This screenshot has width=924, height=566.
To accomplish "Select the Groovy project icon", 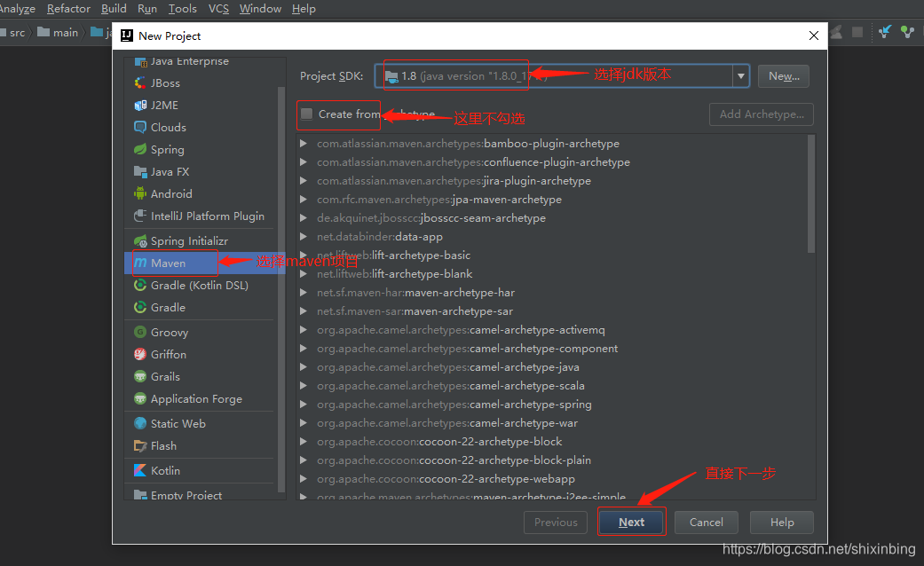I will pyautogui.click(x=140, y=332).
